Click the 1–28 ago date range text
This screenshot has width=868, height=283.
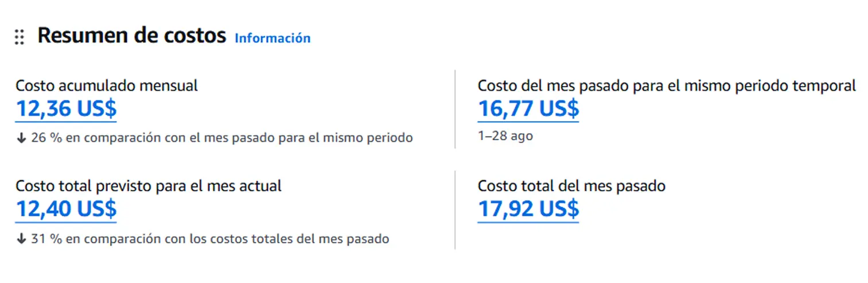click(505, 137)
